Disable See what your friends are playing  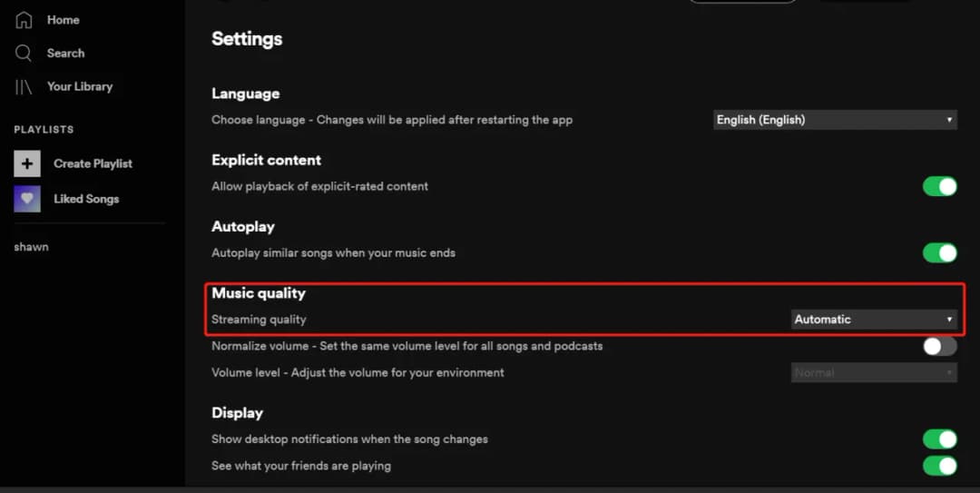pyautogui.click(x=939, y=466)
